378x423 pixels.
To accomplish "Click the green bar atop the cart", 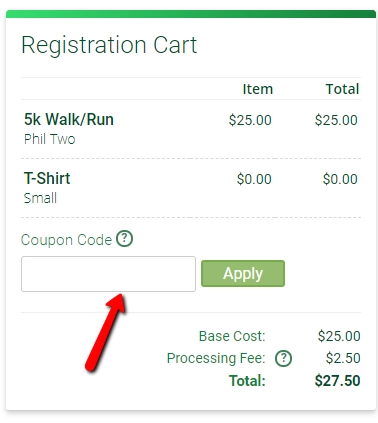I will pos(191,14).
